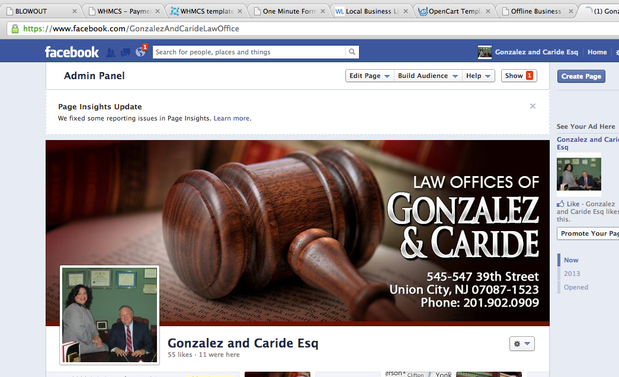
Task: Expand the Help dropdown
Action: tap(478, 76)
